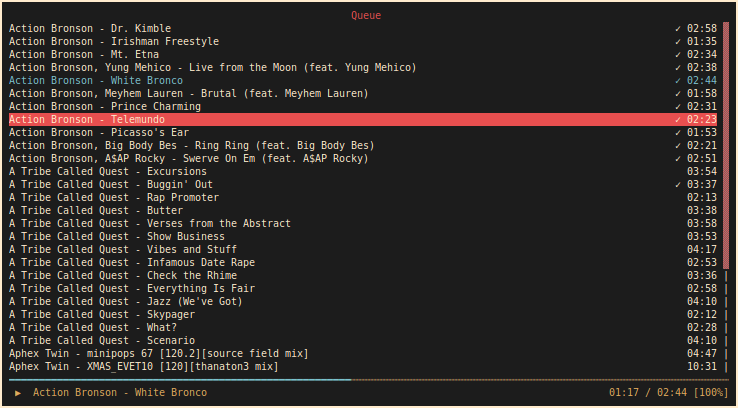This screenshot has width=738, height=408.
Task: Select Ring Ring (feat. Big Body Bes) track
Action: (192, 146)
